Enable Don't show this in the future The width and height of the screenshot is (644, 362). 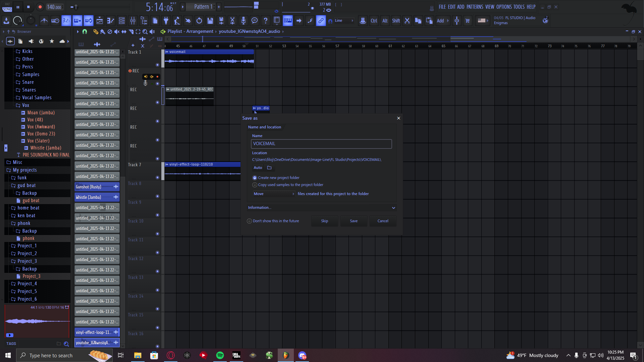pyautogui.click(x=249, y=221)
